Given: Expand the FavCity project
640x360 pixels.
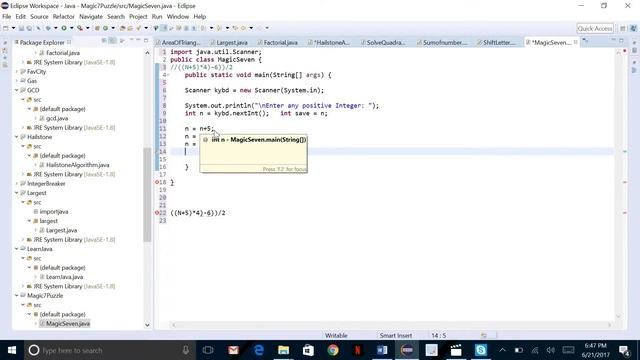Looking at the screenshot, I should click(17, 71).
